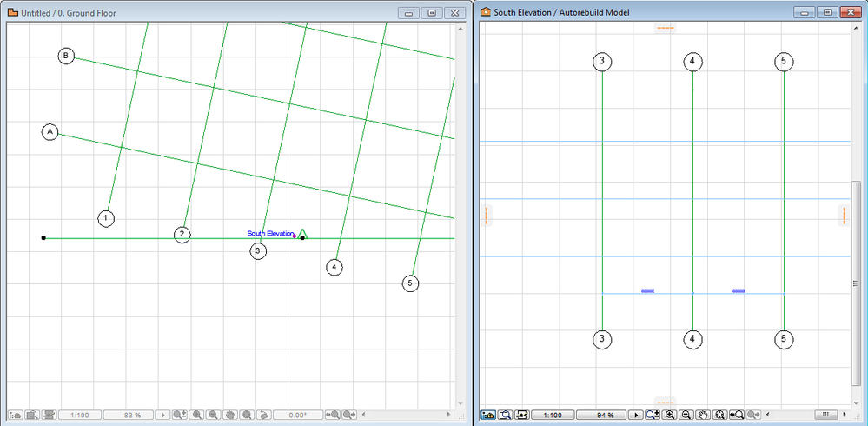
Task: Click Fit in Window icon in Ground Floor window
Action: tap(247, 415)
